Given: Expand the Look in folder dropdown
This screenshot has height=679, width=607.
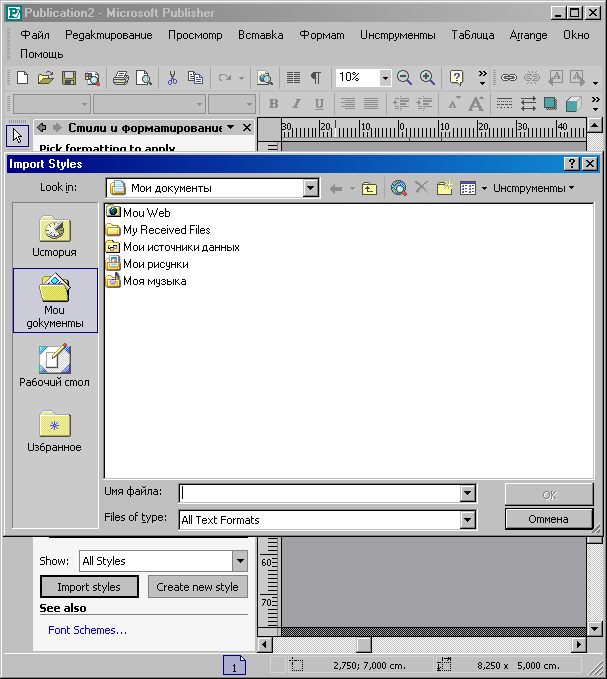Looking at the screenshot, I should pos(310,188).
